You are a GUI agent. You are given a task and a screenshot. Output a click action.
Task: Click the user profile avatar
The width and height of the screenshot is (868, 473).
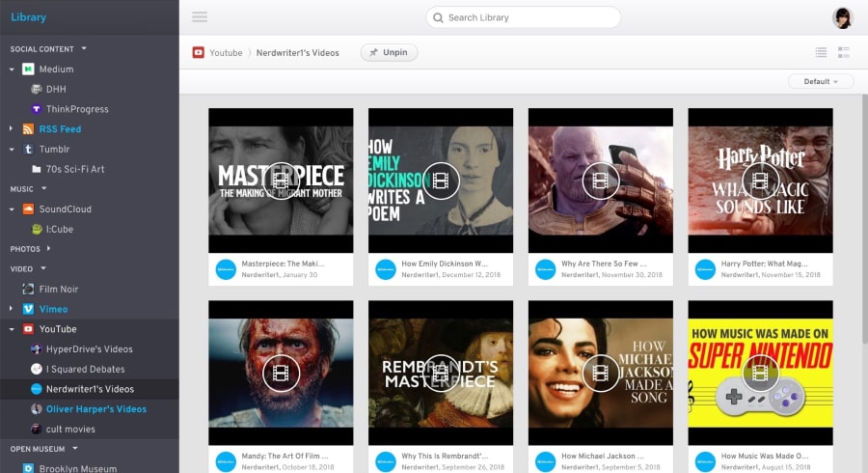coord(843,17)
